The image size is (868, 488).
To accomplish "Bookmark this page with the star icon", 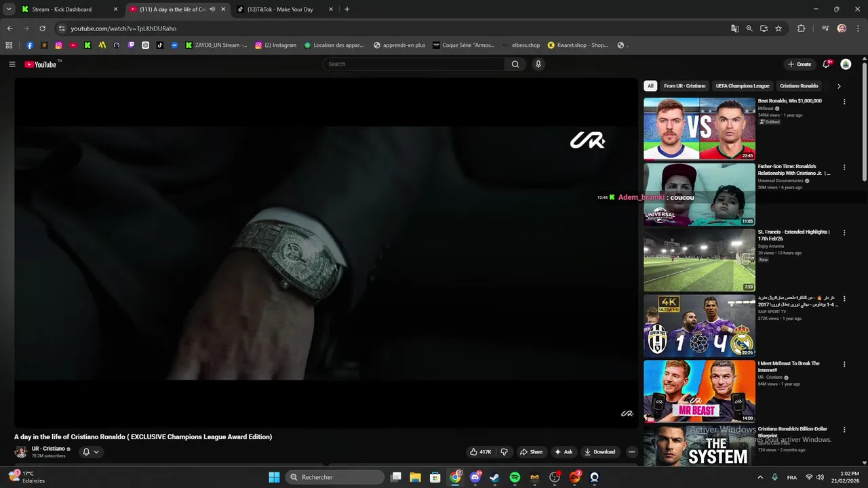I will tap(778, 28).
